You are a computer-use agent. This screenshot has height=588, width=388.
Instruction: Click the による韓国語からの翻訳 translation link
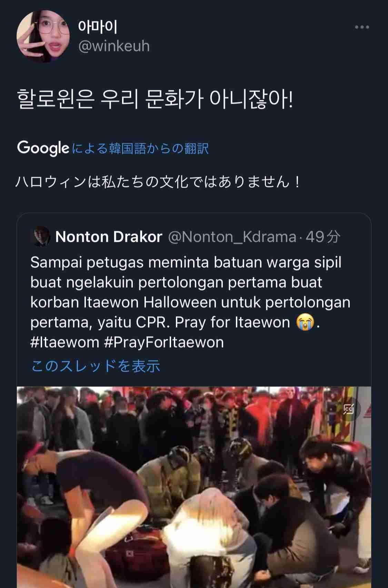140,148
